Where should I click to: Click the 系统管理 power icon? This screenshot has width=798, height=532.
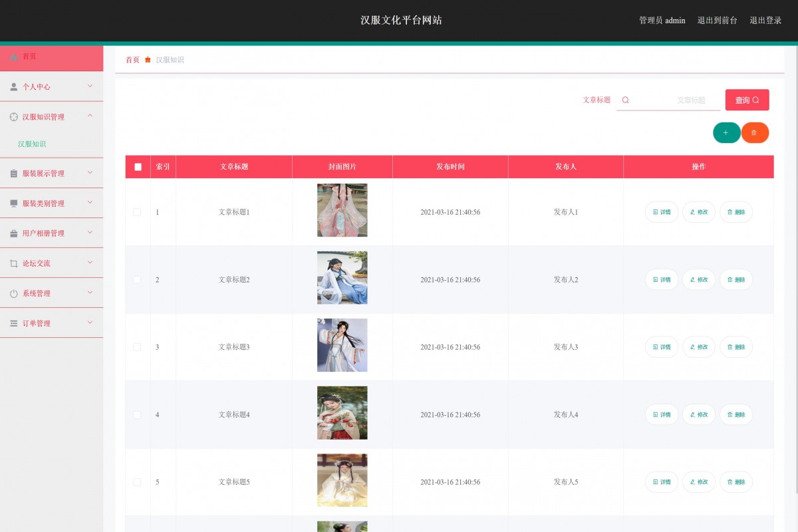pyautogui.click(x=14, y=293)
